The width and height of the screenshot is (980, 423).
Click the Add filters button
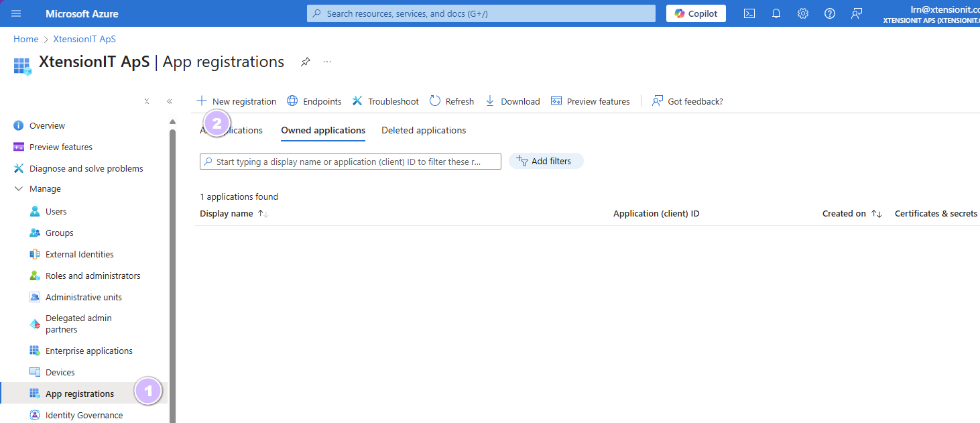546,162
